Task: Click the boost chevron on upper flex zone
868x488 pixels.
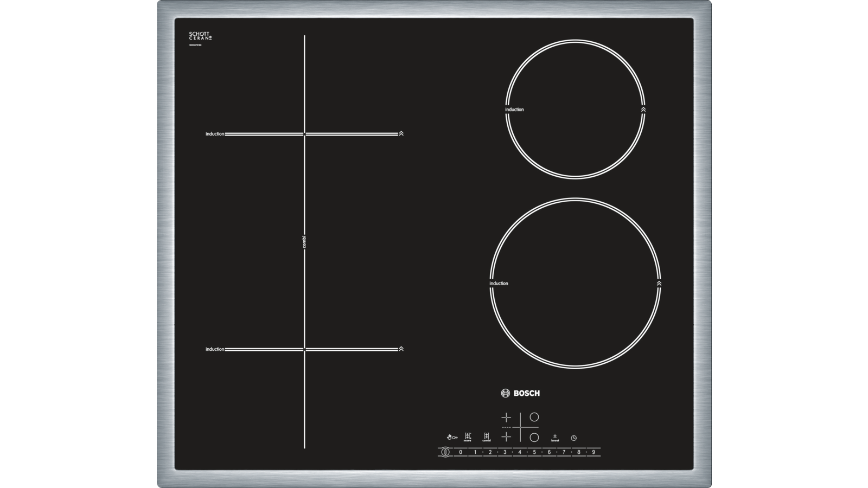Action: coord(401,133)
